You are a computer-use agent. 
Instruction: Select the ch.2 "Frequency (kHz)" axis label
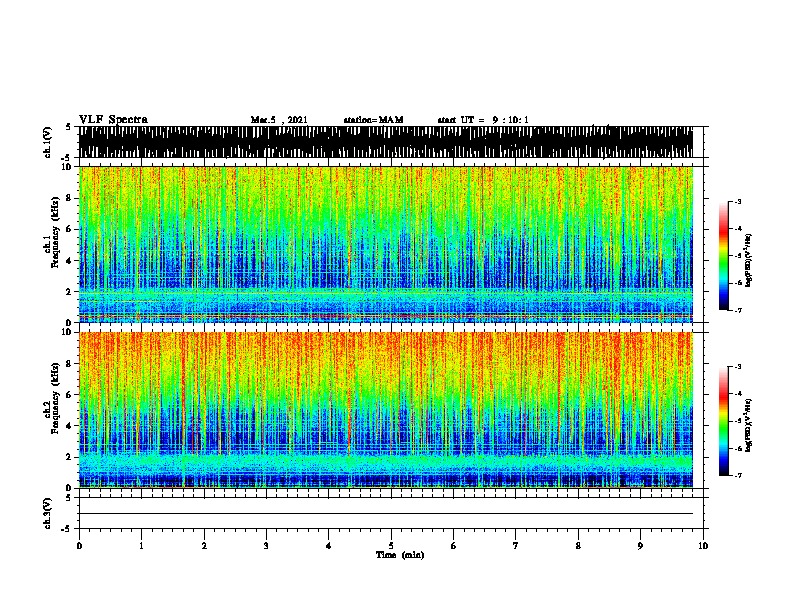click(55, 398)
